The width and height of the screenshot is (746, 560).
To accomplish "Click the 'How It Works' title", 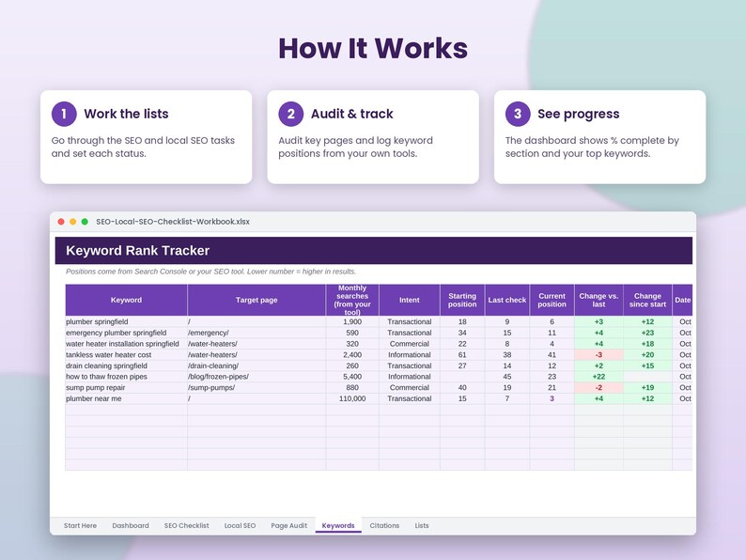I will [x=373, y=49].
